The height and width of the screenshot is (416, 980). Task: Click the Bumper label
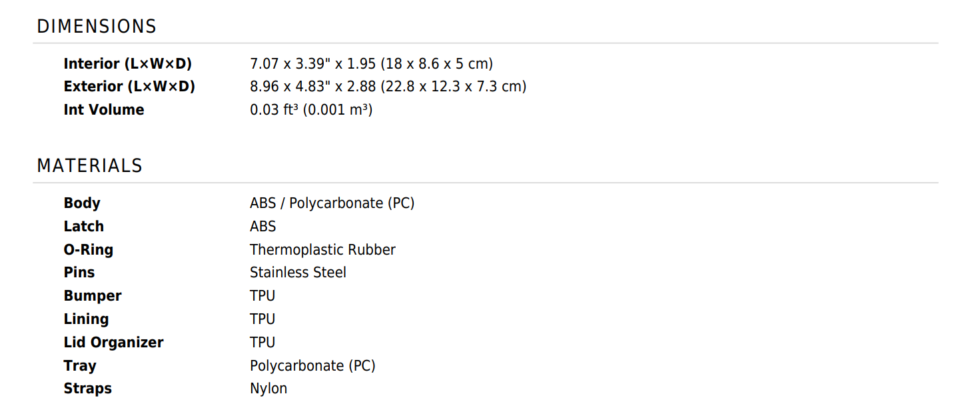click(93, 296)
